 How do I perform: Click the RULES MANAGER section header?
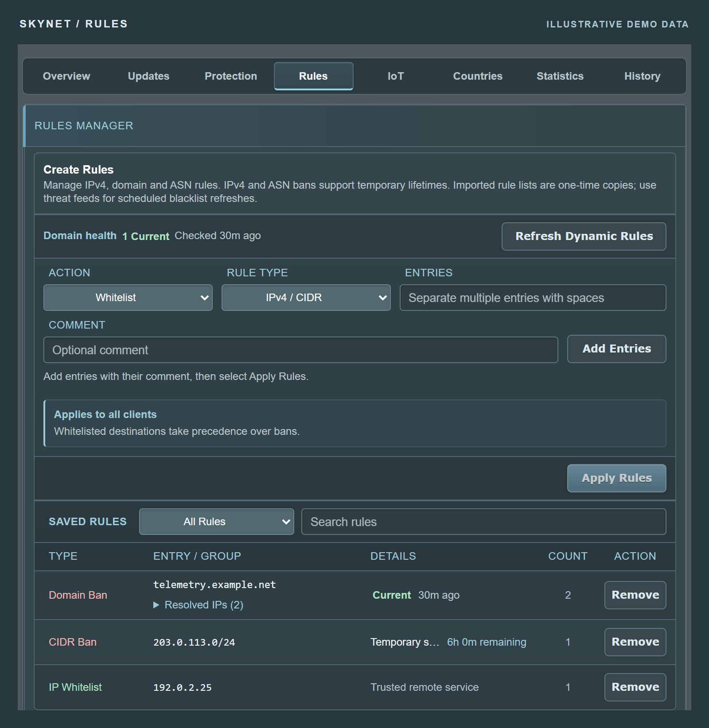pyautogui.click(x=84, y=126)
